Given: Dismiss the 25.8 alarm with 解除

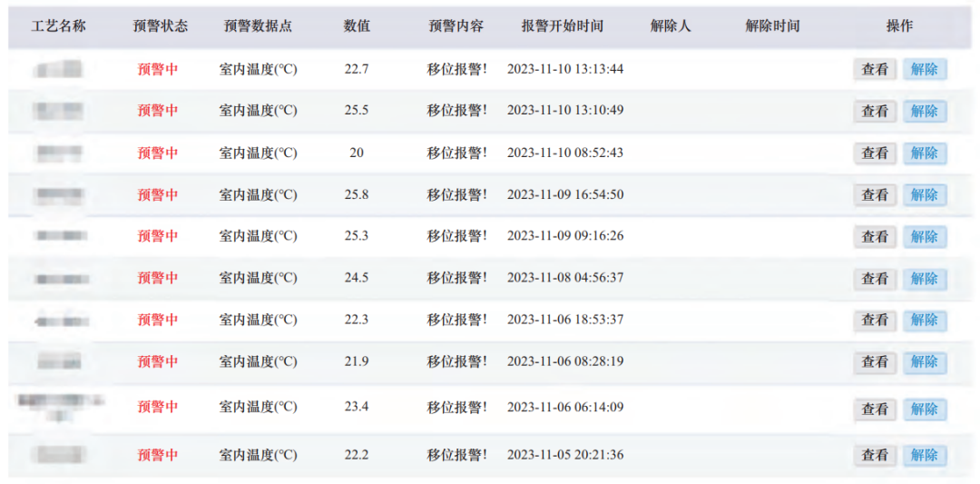Looking at the screenshot, I should coord(924,194).
